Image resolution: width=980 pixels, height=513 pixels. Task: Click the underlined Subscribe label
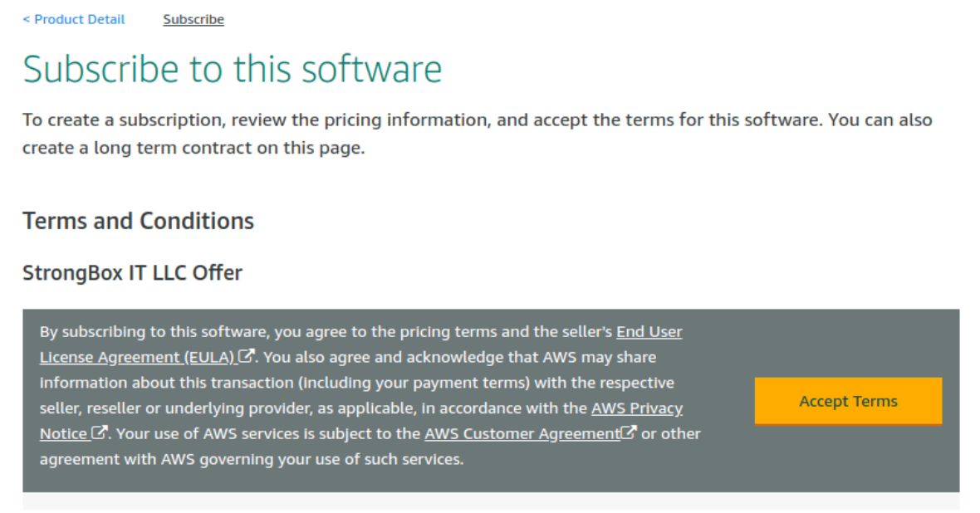193,19
